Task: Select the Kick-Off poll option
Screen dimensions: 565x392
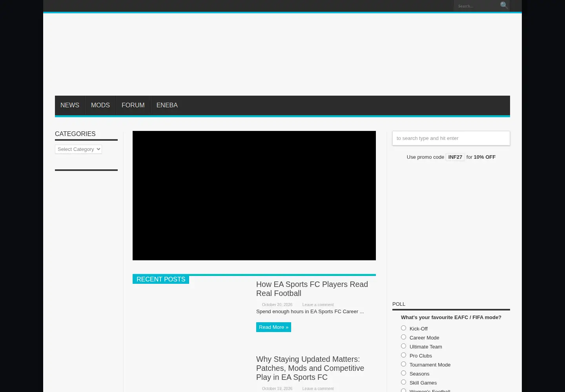Action: (403, 328)
